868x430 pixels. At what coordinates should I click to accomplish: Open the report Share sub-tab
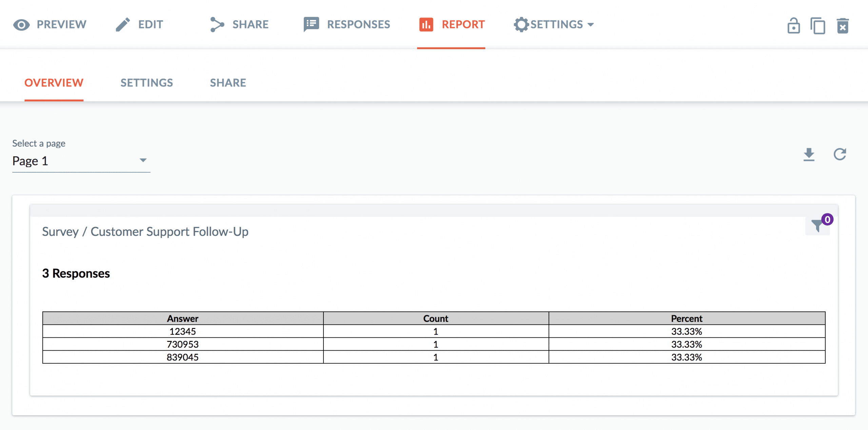pyautogui.click(x=228, y=83)
